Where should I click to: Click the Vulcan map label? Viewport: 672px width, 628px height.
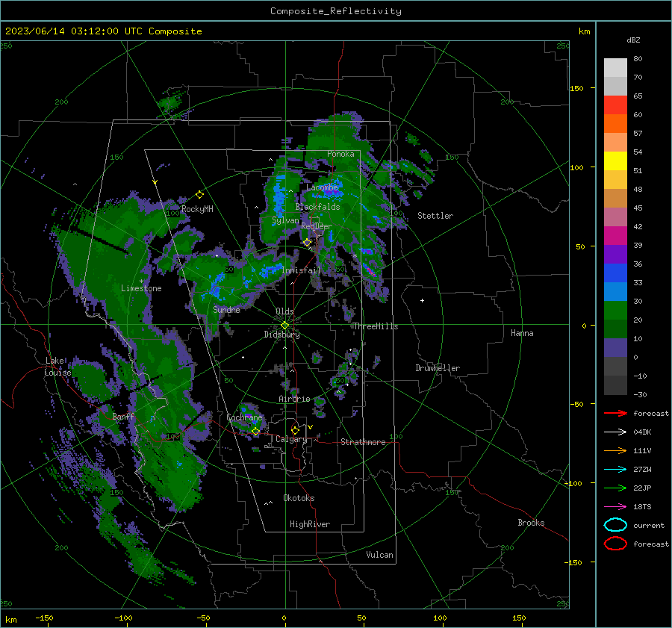[379, 555]
